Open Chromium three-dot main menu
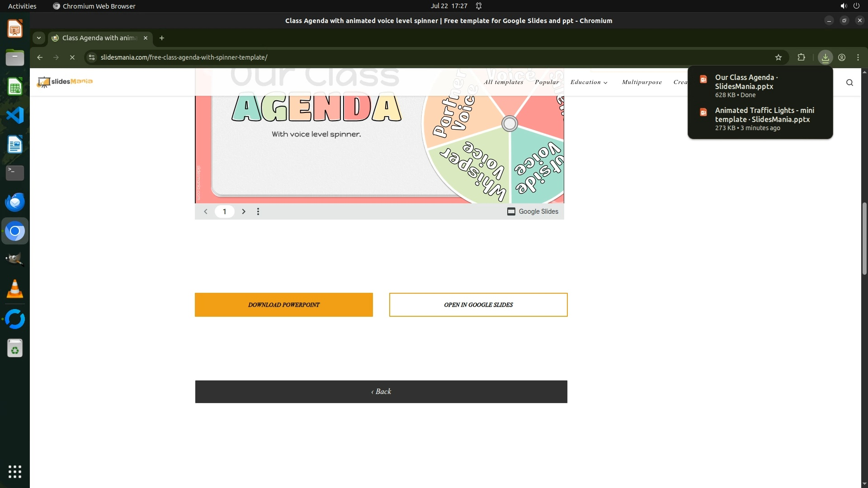The image size is (868, 488). coord(858,57)
